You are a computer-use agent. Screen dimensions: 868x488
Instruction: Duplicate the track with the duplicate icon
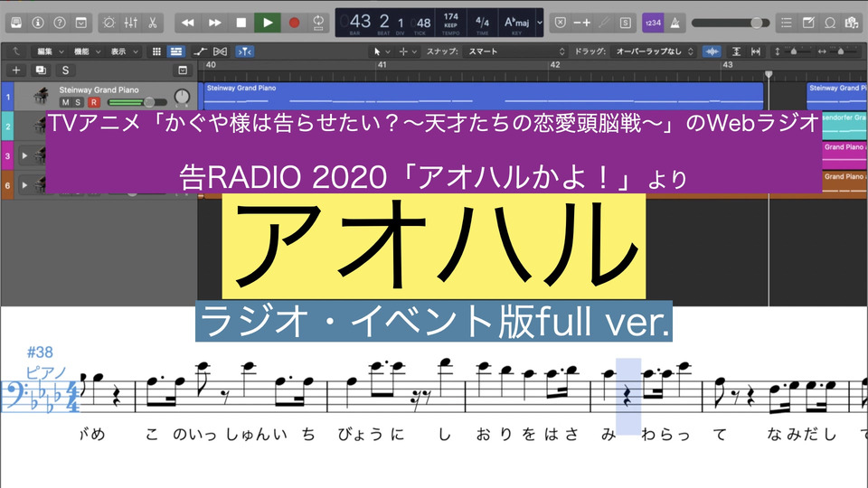click(x=41, y=70)
